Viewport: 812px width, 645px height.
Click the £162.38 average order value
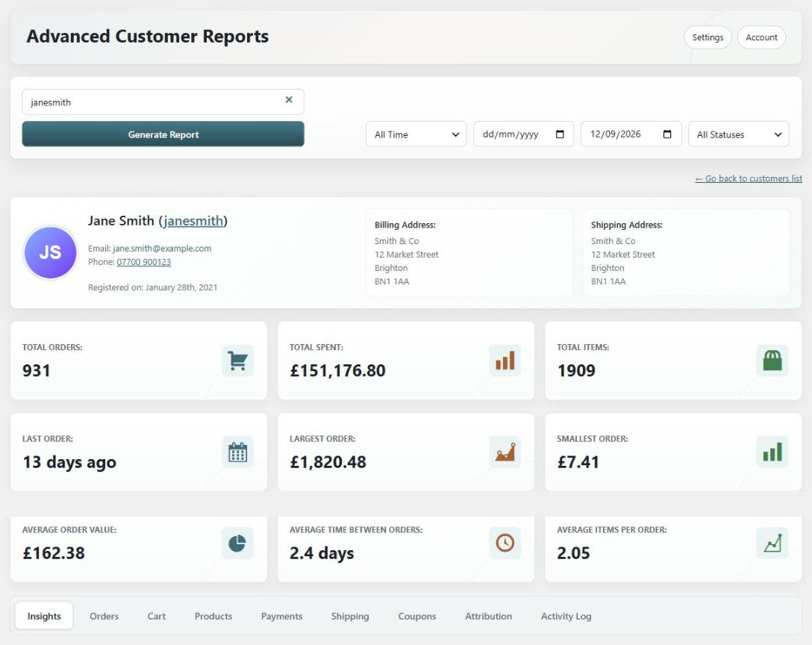(53, 552)
